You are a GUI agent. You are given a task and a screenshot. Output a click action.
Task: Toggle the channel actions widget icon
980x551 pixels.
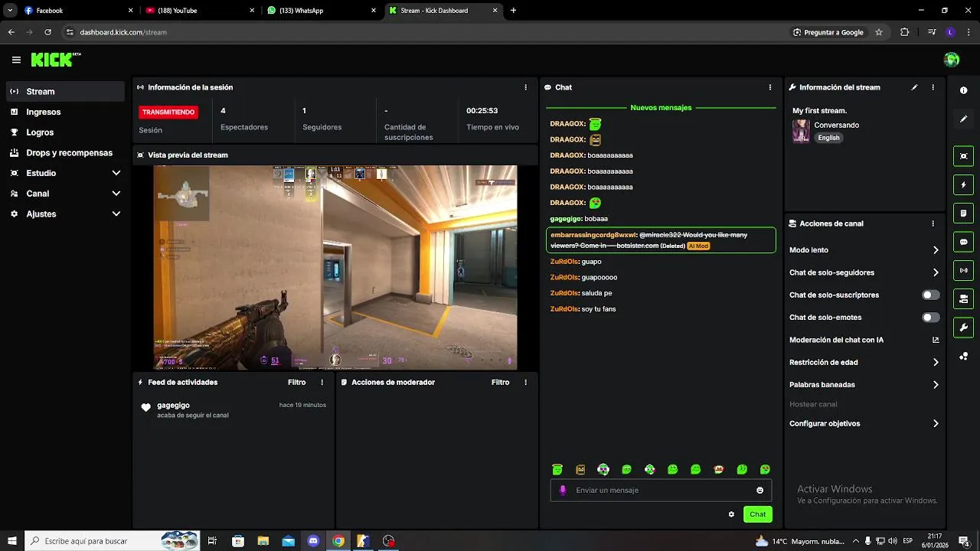(x=964, y=298)
